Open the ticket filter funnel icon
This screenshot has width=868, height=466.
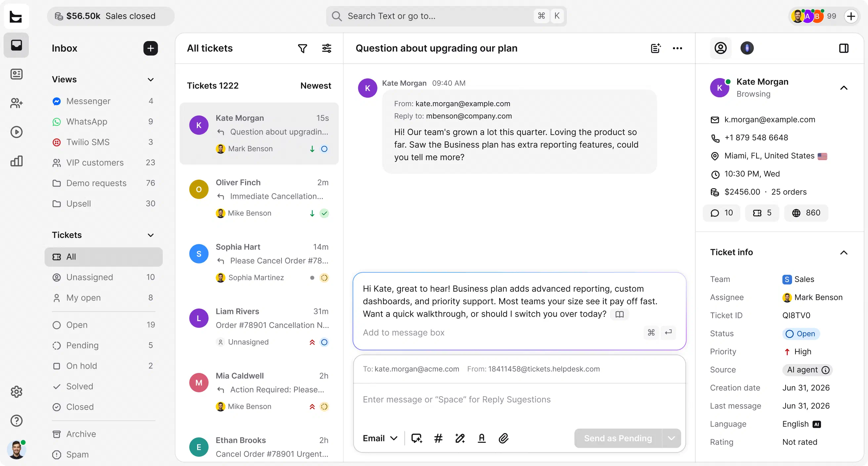coord(302,49)
